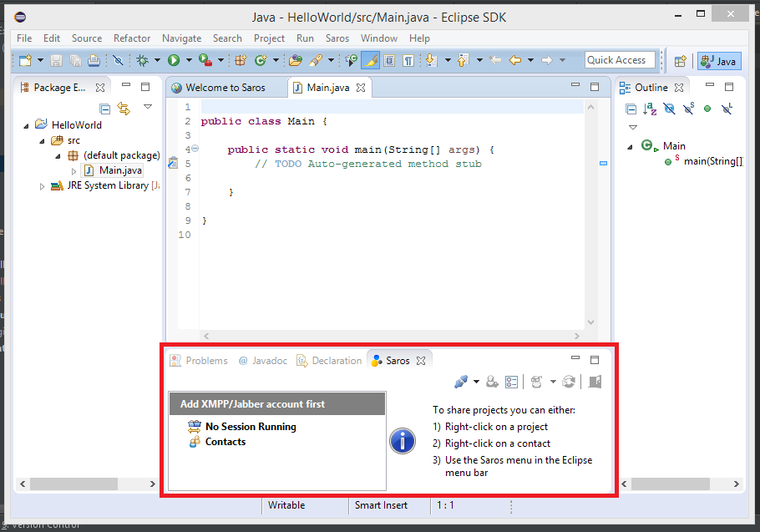Click Add XMPP/Jabber account first header
Image resolution: width=760 pixels, height=532 pixels.
click(x=277, y=403)
